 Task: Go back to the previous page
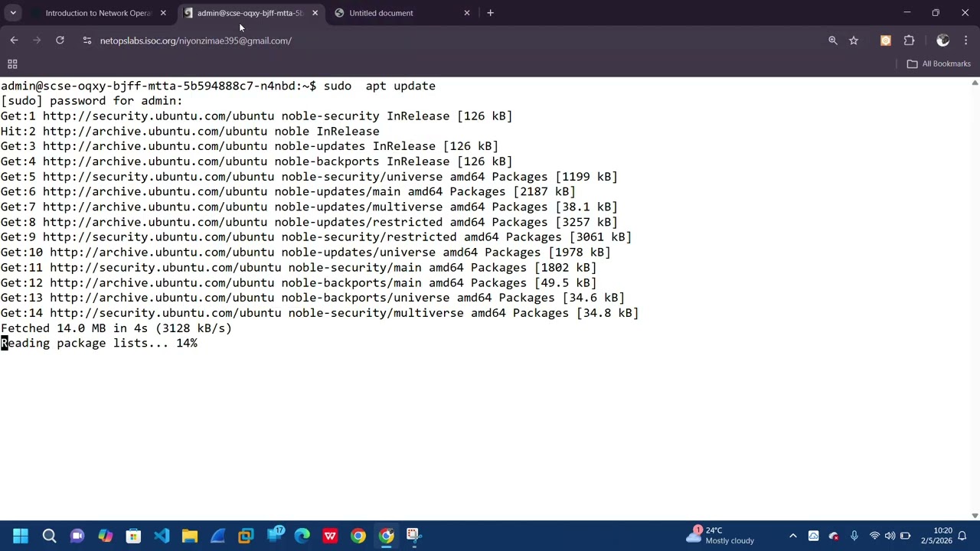point(14,41)
